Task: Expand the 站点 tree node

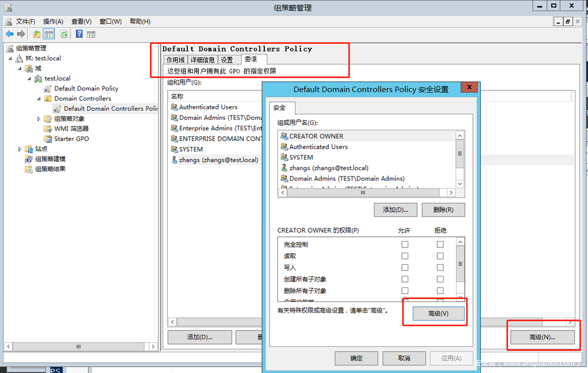Action: click(20, 149)
